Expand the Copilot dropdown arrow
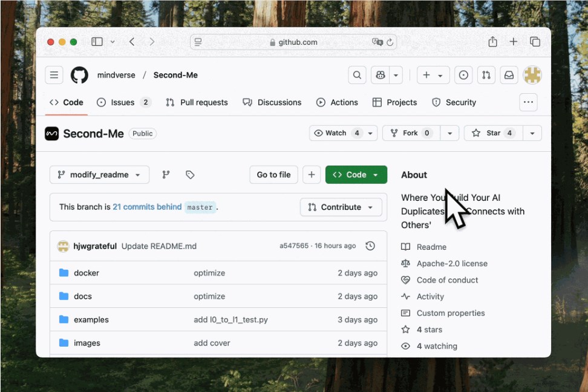The width and height of the screenshot is (588, 392). (x=396, y=76)
